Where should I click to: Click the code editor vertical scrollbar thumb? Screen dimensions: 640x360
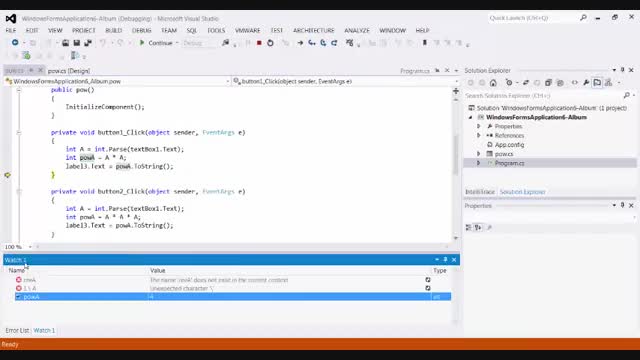pos(456,155)
